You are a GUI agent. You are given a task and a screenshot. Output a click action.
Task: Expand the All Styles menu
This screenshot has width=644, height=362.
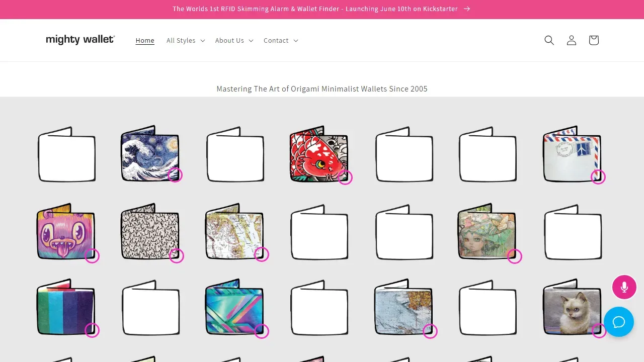coord(186,40)
